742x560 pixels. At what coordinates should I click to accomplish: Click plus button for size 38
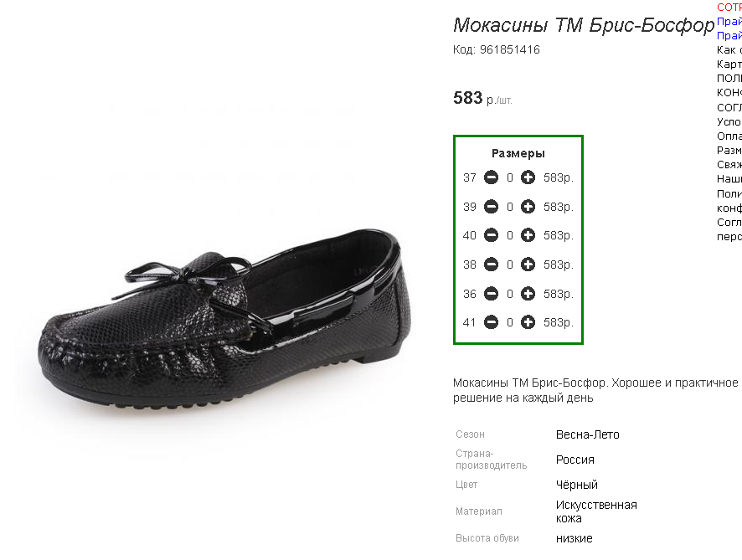tap(528, 265)
